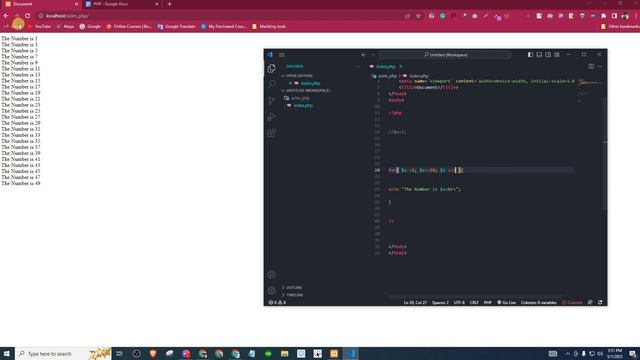Toggle secondary sidebar layout icon
The image size is (640, 360).
(548, 55)
